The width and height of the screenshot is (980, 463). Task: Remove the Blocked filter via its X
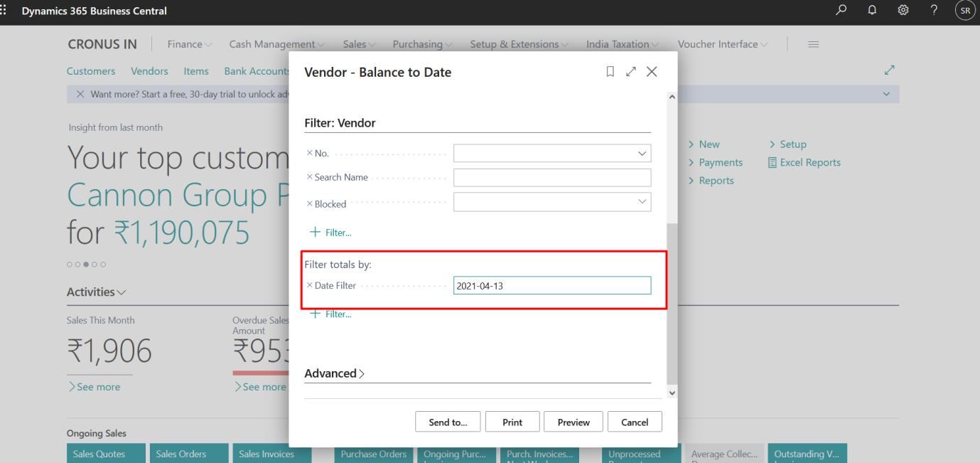coord(308,203)
